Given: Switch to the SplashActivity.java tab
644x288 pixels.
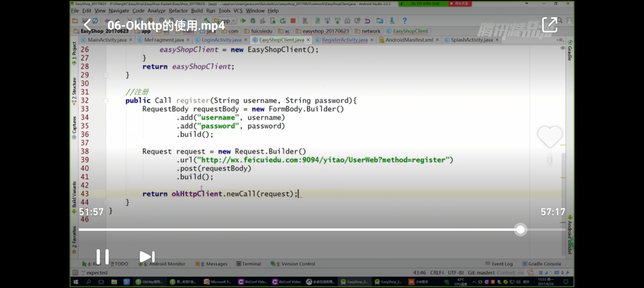Looking at the screenshot, I should tap(471, 40).
